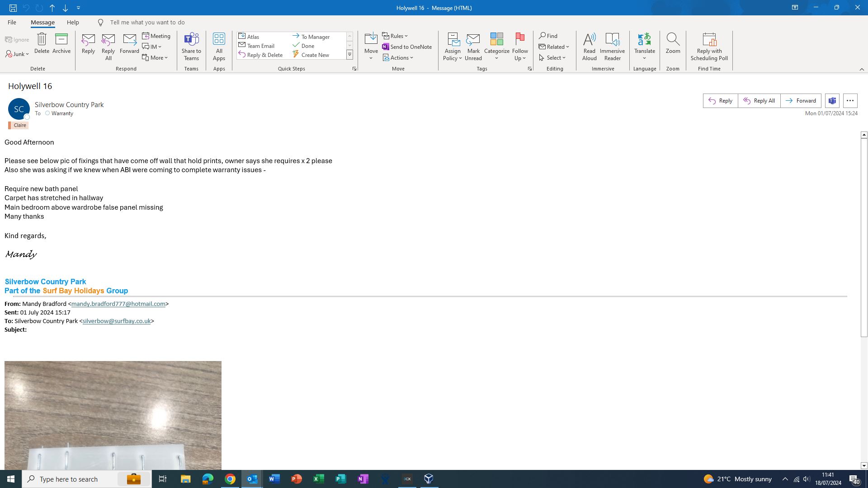This screenshot has height=488, width=868.
Task: Click the message vertical scrollbar thumb
Action: [864, 237]
